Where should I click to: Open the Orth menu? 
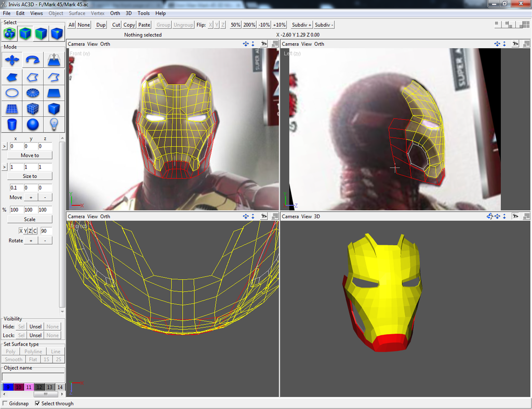tap(115, 13)
